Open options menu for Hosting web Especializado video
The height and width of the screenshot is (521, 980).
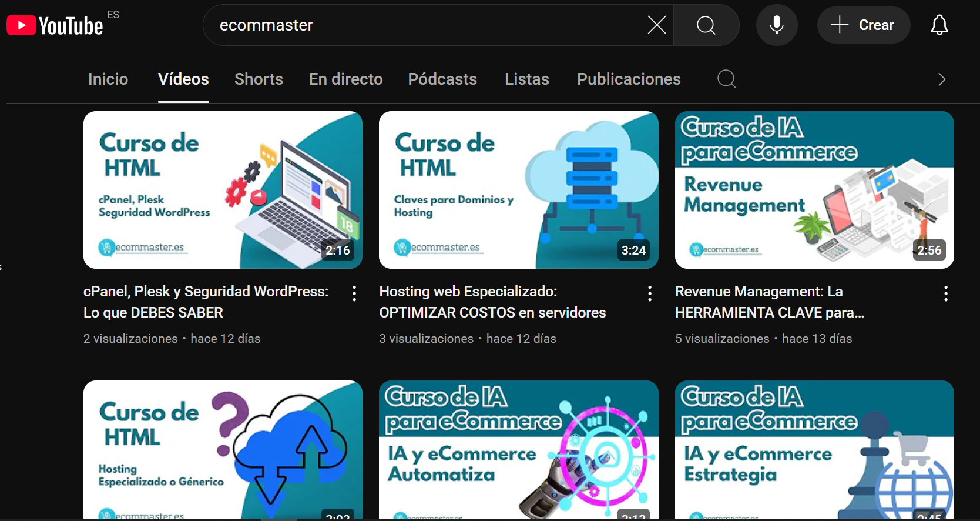pos(650,293)
